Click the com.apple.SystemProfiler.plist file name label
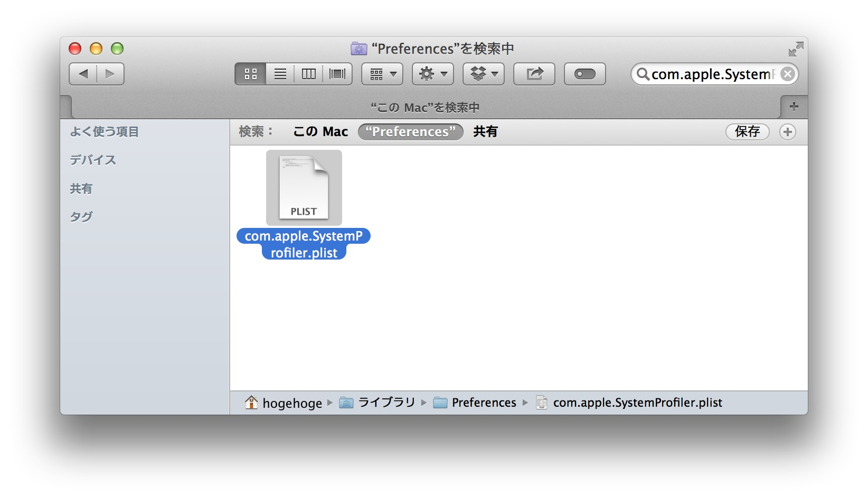This screenshot has height=498, width=868. point(304,244)
